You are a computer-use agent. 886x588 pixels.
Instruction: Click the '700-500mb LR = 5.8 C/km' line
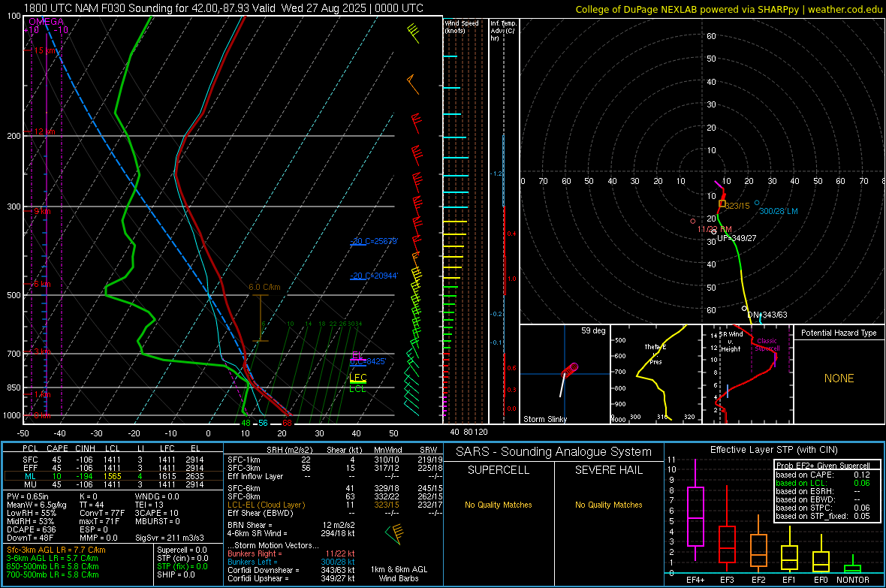pyautogui.click(x=53, y=574)
